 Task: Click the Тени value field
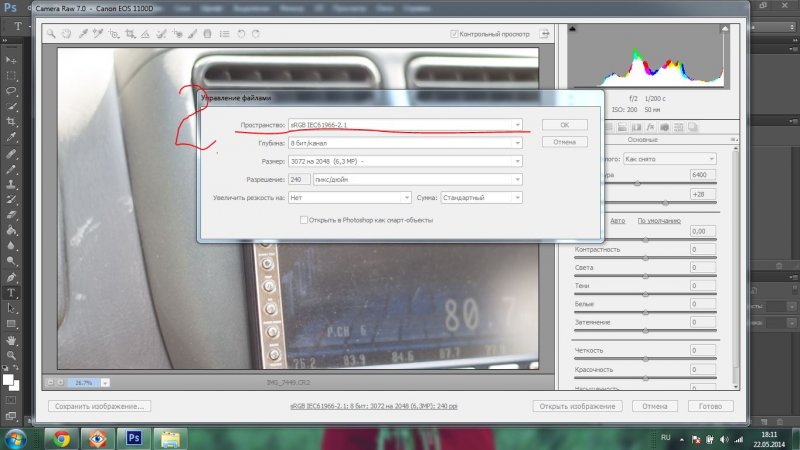pyautogui.click(x=703, y=285)
